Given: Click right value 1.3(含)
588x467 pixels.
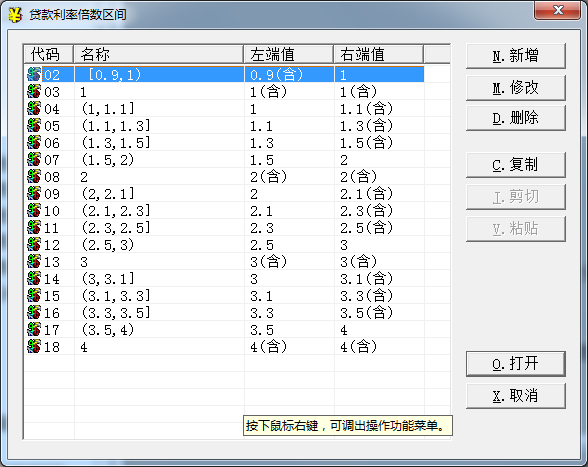Looking at the screenshot, I should tap(366, 126).
